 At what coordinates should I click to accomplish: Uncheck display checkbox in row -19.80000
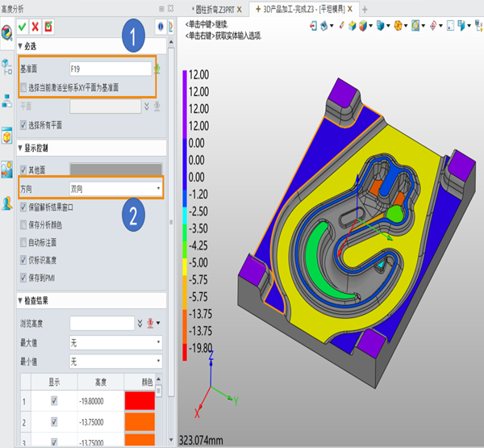pyautogui.click(x=54, y=400)
